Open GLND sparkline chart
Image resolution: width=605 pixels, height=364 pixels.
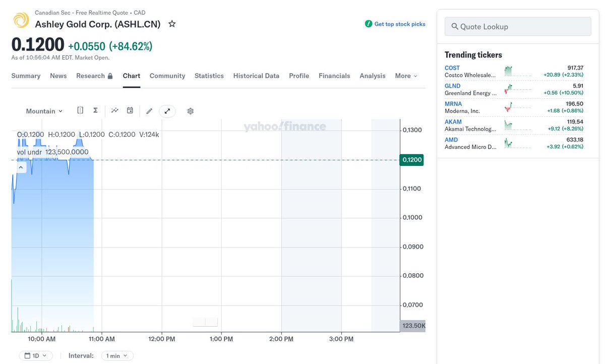518,89
